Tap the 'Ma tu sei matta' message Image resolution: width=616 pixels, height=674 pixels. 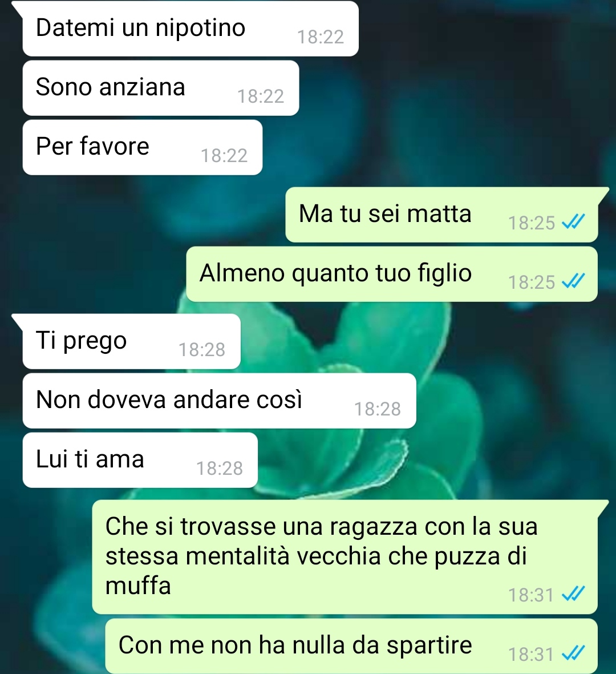(x=442, y=215)
